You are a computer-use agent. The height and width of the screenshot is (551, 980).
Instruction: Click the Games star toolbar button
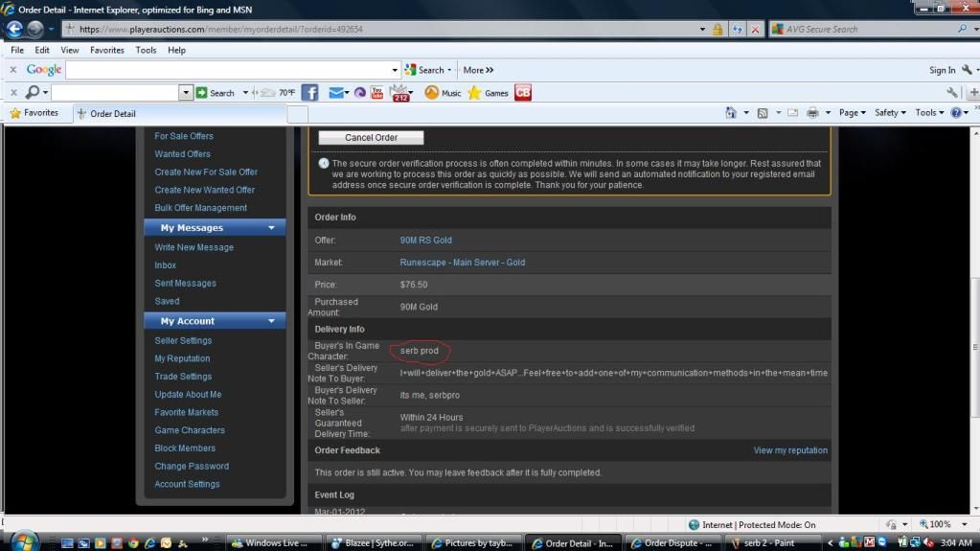[489, 93]
